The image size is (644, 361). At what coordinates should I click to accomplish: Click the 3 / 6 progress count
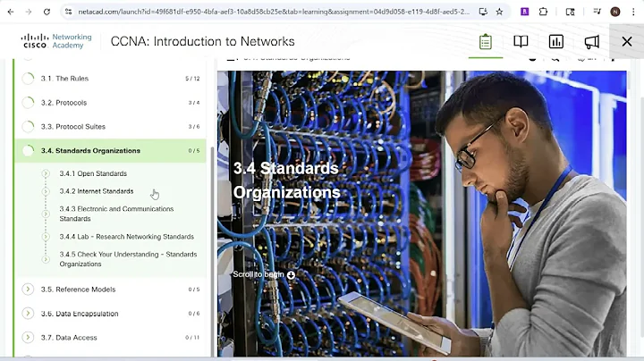point(194,126)
